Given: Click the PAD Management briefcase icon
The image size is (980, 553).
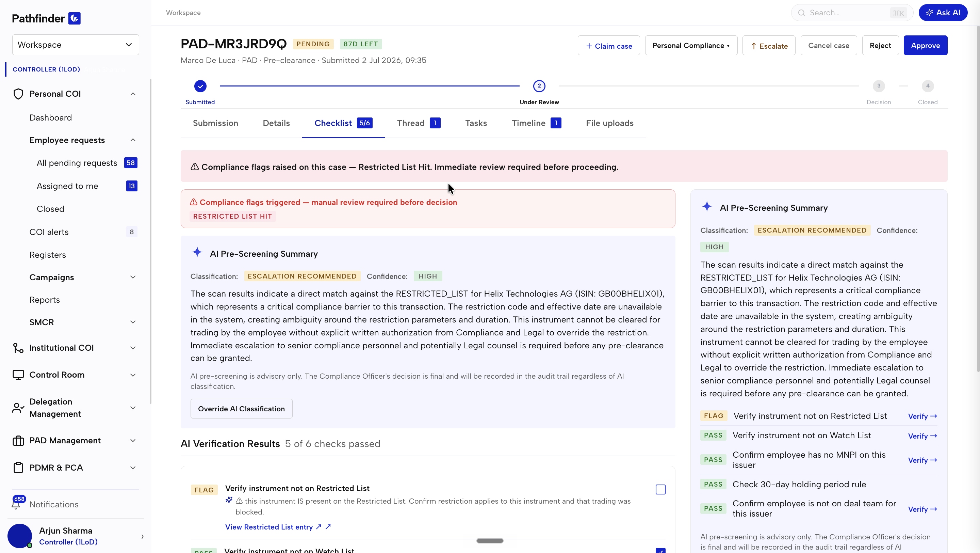Looking at the screenshot, I should click(x=18, y=441).
